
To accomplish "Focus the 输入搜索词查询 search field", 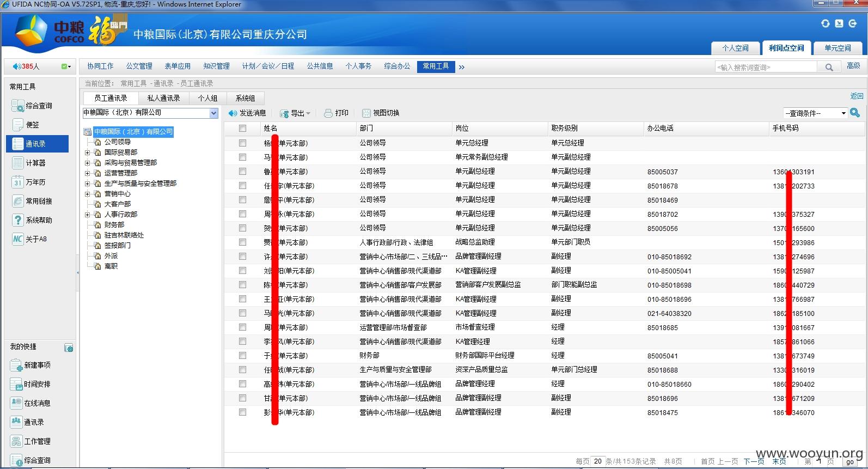I will click(766, 67).
